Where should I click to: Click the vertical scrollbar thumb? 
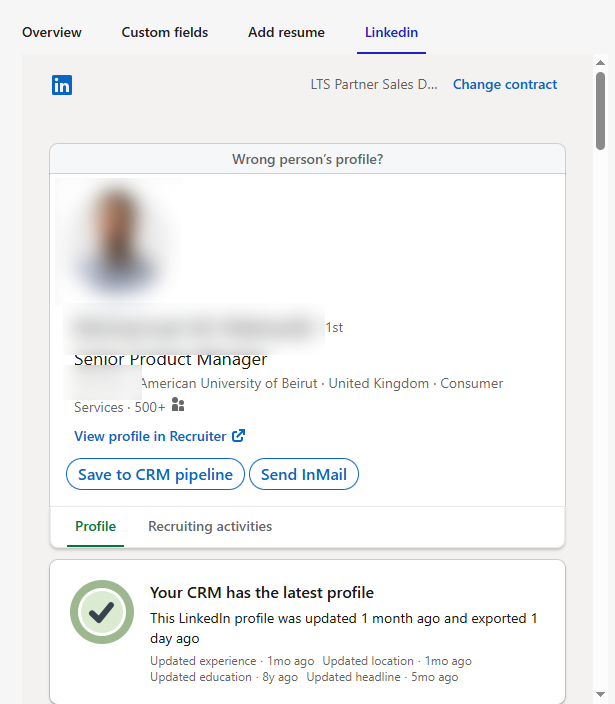coord(601,111)
